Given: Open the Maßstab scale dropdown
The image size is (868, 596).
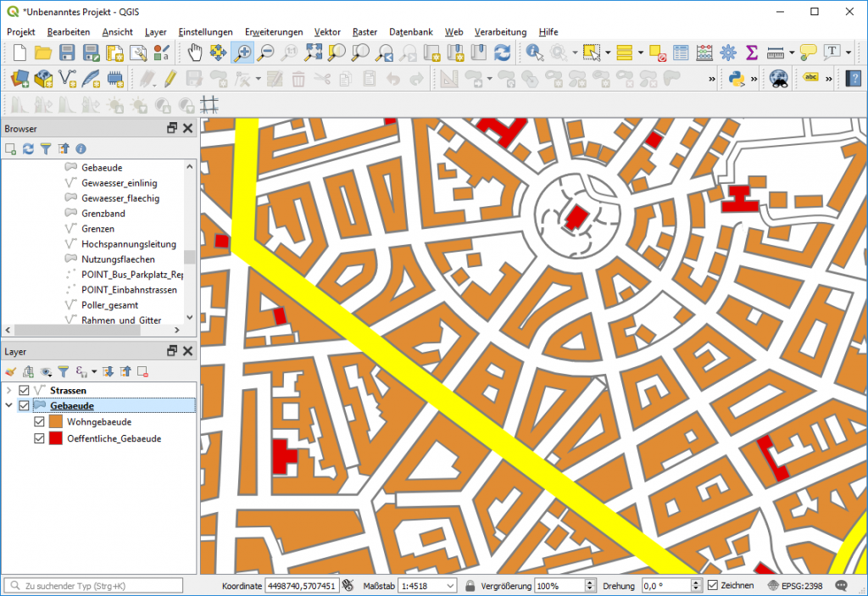Looking at the screenshot, I should pos(450,585).
